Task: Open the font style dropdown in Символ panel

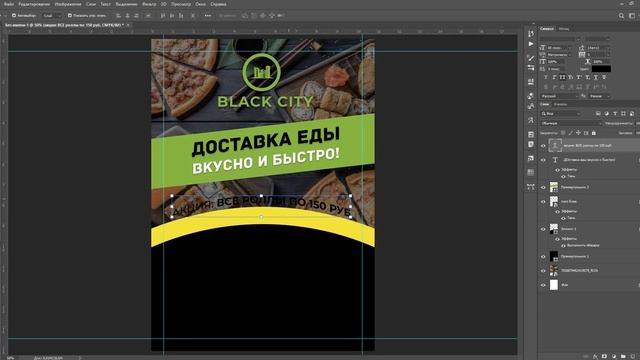Action: [x=598, y=39]
